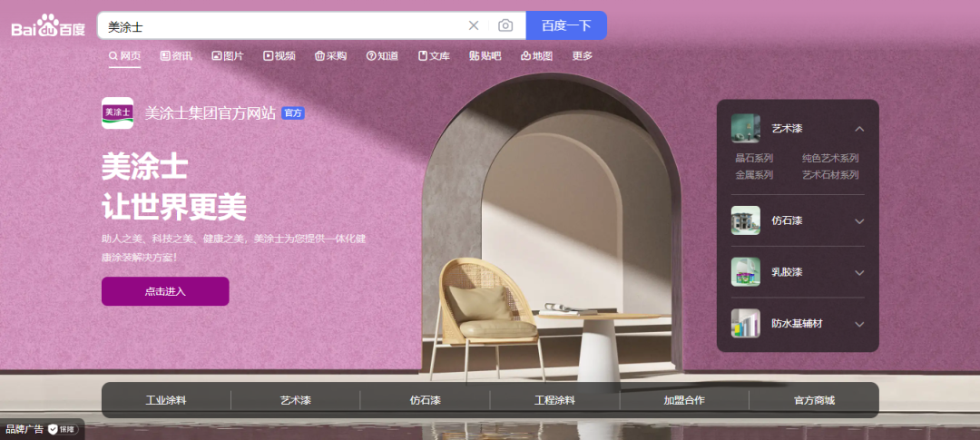Open the 采购 tab
This screenshot has height=440, width=980.
click(x=330, y=55)
